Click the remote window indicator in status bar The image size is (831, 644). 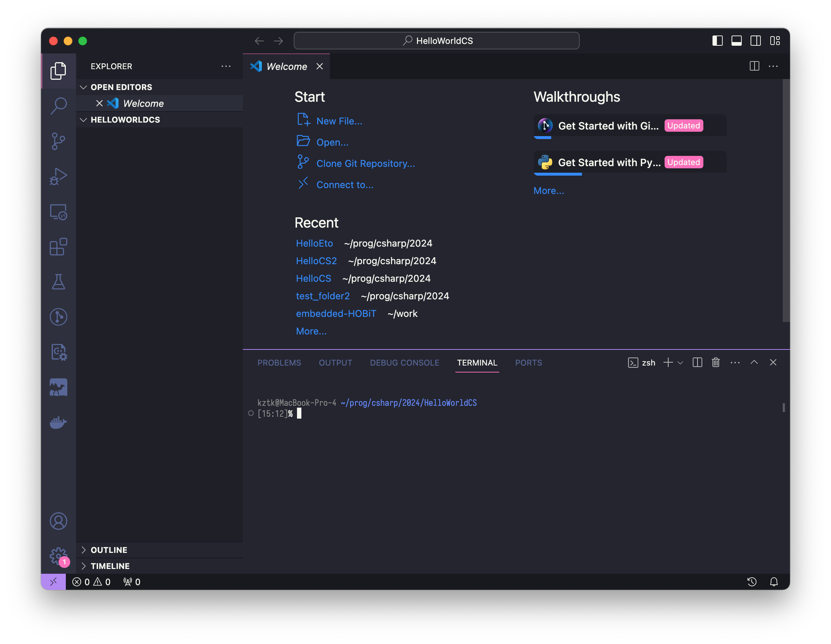click(x=53, y=581)
